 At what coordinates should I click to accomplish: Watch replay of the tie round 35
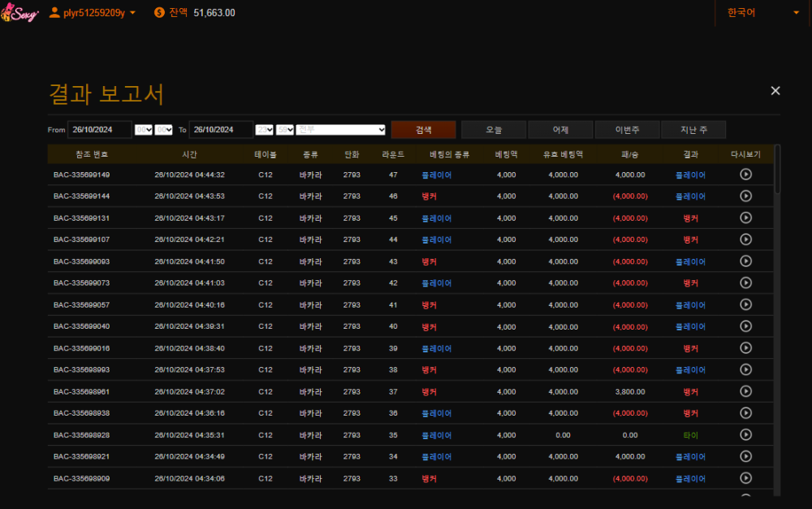pyautogui.click(x=745, y=434)
